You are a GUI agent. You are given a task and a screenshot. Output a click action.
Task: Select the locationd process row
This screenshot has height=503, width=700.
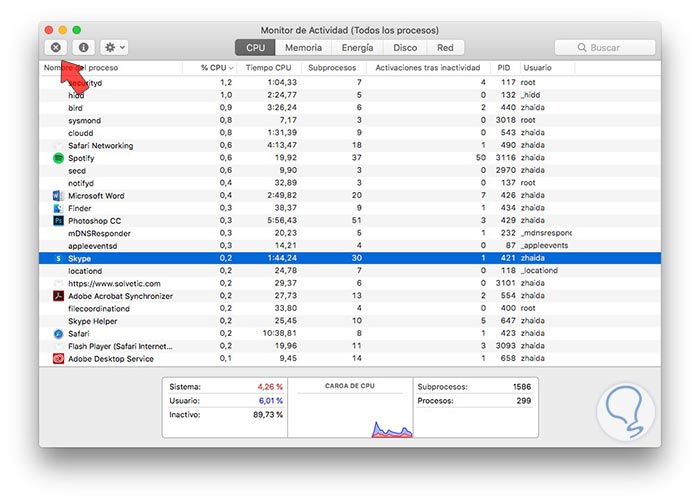(x=350, y=271)
